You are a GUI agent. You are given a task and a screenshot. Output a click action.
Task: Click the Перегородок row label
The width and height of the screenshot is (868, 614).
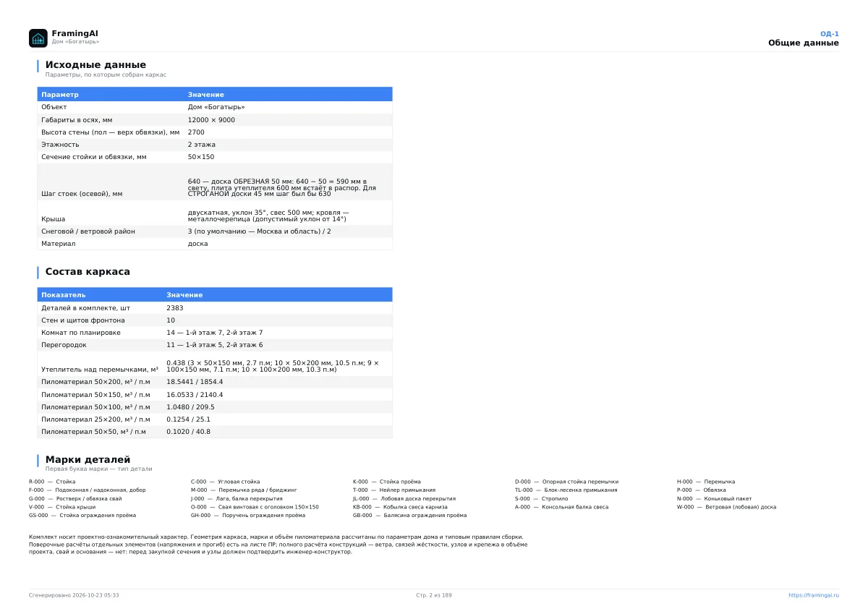click(64, 345)
